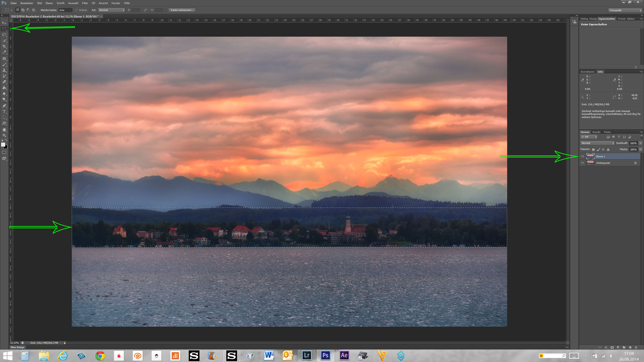Turn layer filtering on or off
The width and height of the screenshot is (644, 362).
pyautogui.click(x=641, y=137)
